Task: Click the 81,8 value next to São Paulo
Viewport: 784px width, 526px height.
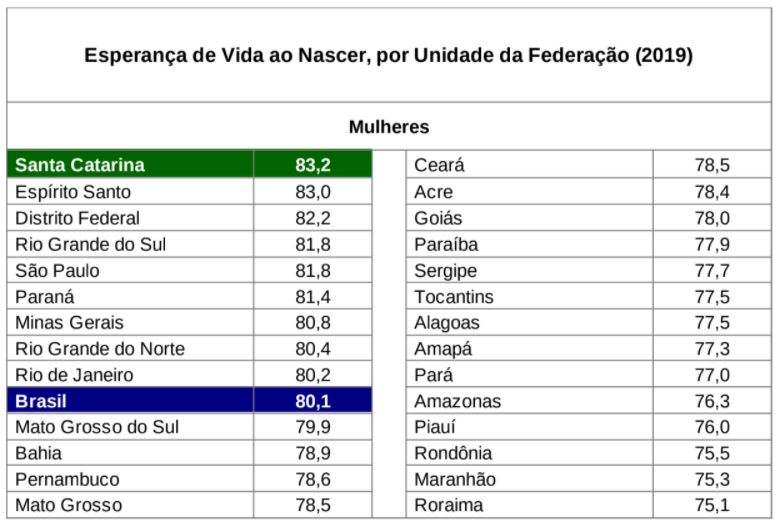Action: pyautogui.click(x=312, y=270)
